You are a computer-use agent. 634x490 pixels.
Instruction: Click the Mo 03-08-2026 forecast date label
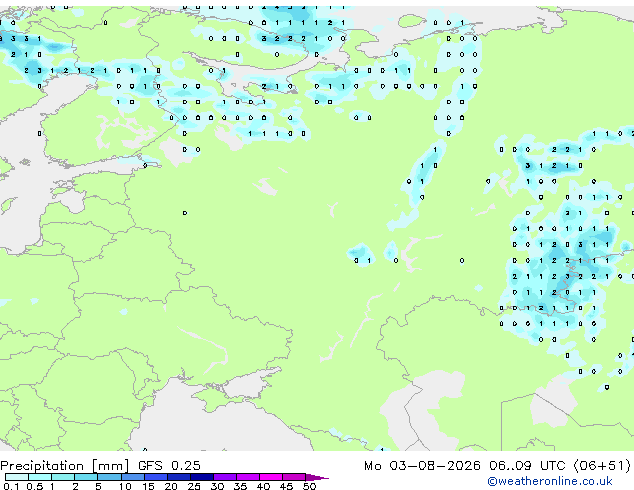422,466
